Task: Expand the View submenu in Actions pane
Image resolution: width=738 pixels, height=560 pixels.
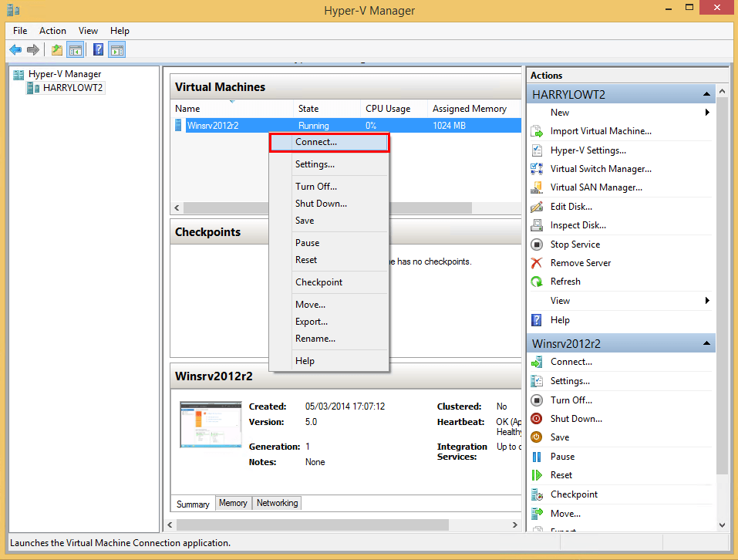Action: pyautogui.click(x=706, y=301)
